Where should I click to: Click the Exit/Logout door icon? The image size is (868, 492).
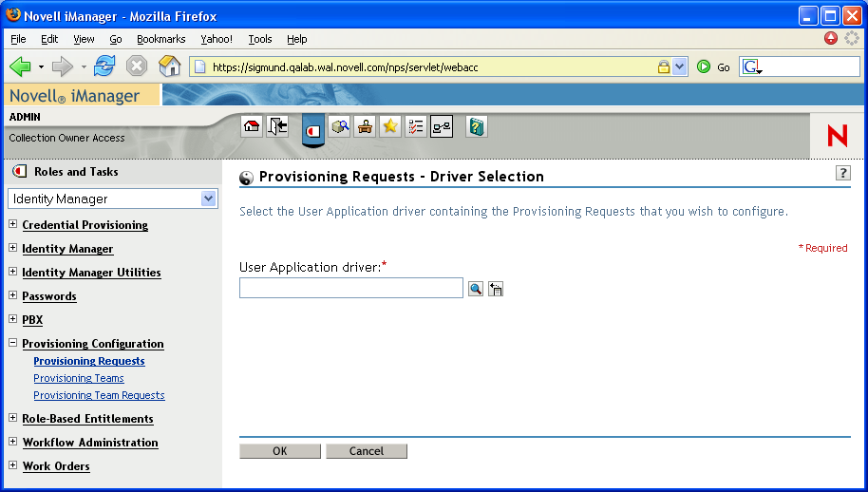(277, 126)
